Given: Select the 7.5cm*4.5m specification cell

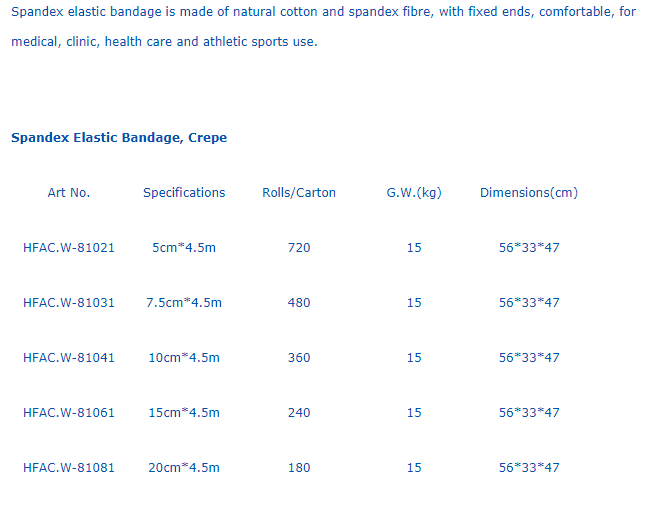Looking at the screenshot, I should [184, 303].
